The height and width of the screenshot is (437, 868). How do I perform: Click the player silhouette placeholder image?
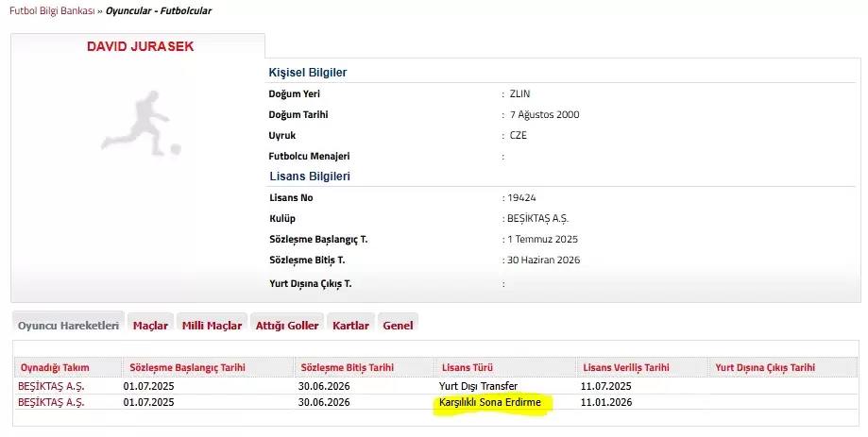[140, 123]
